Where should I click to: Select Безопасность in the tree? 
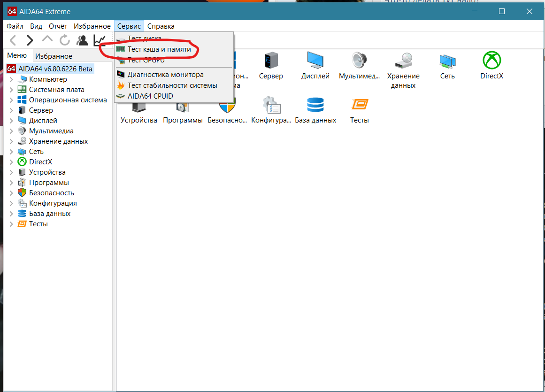coord(52,193)
